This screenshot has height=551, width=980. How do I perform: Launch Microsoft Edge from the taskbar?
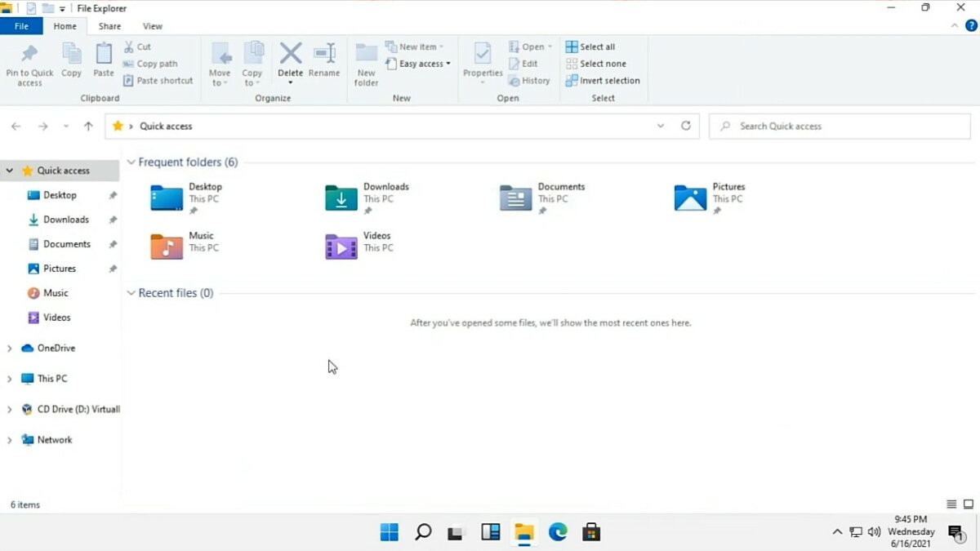(x=558, y=531)
